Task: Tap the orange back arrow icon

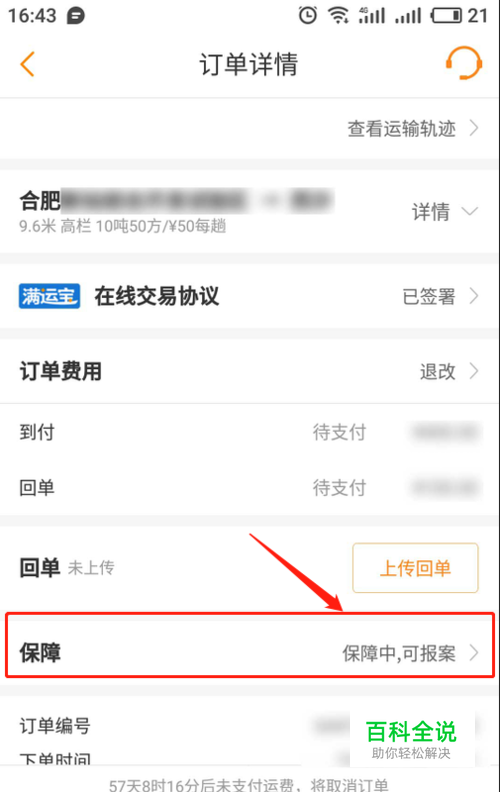Action: 27,64
